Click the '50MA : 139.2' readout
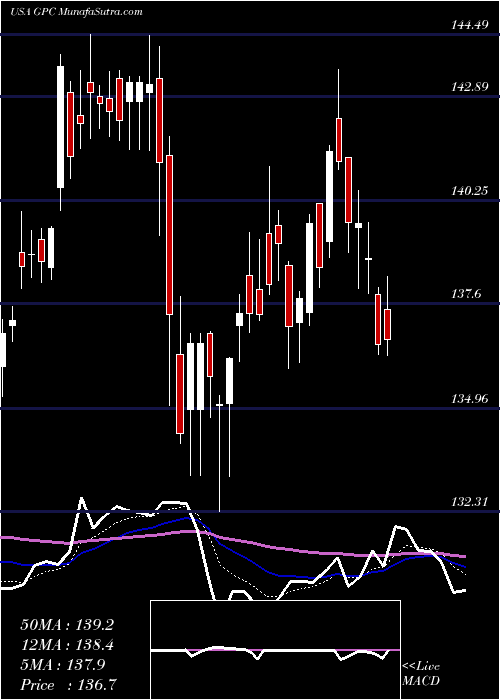Screen dimensions: 500x700 click(x=67, y=625)
